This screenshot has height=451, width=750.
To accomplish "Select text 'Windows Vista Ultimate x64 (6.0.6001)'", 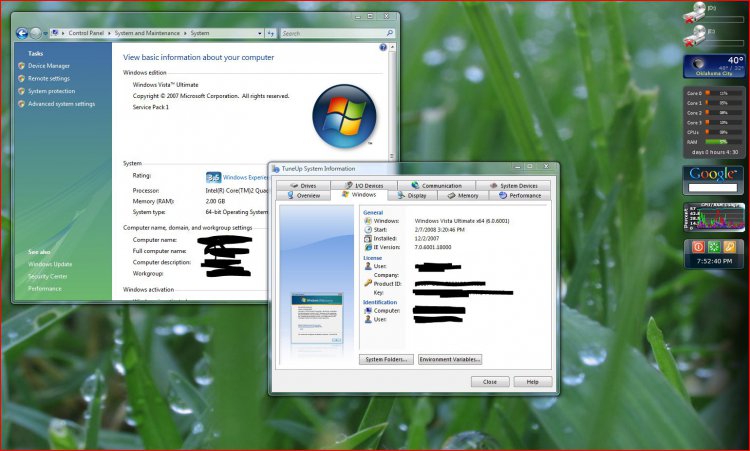I will click(x=462, y=221).
